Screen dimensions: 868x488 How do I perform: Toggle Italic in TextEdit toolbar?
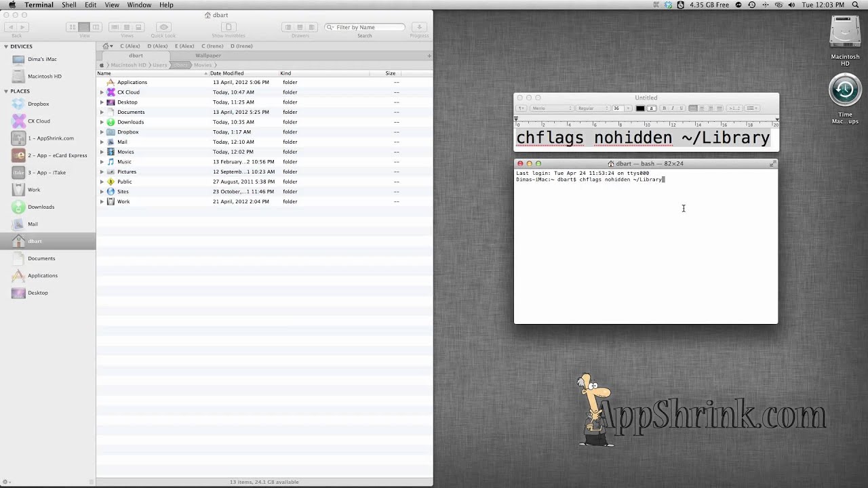(673, 108)
